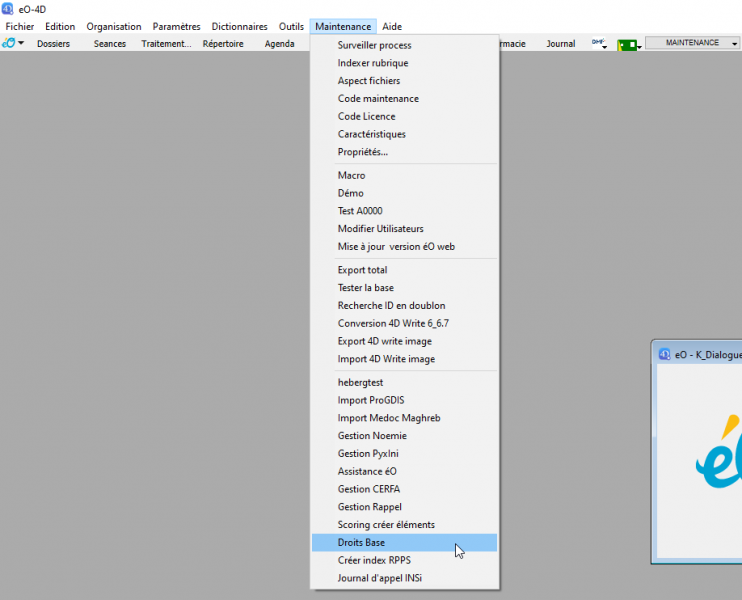Open Dossiers from the toolbar

[53, 44]
